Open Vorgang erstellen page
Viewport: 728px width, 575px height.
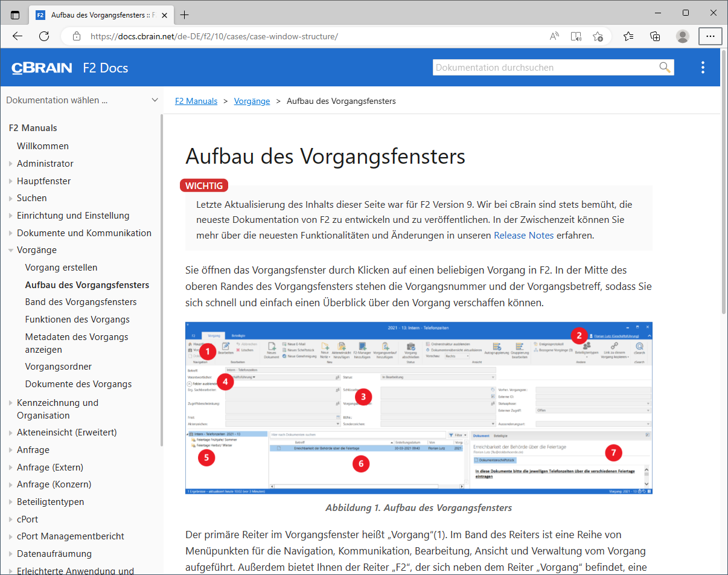(x=61, y=268)
